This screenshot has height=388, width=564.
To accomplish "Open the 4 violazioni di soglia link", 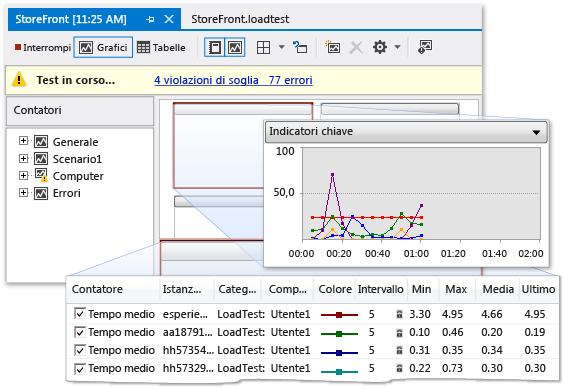I will [206, 80].
